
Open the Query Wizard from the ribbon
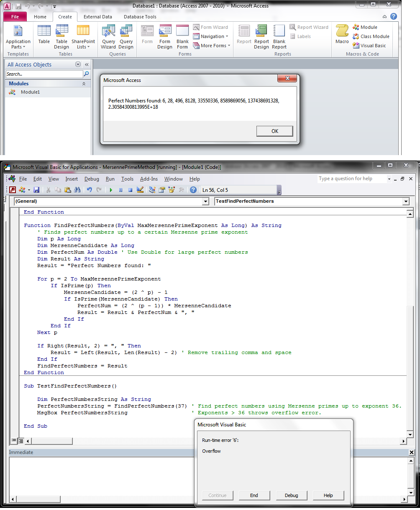point(108,37)
